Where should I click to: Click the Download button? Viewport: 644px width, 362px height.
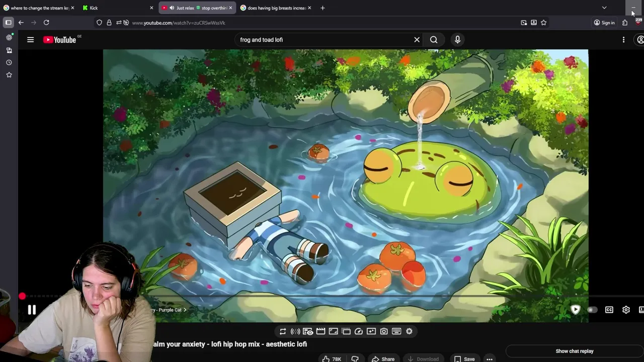(x=423, y=359)
